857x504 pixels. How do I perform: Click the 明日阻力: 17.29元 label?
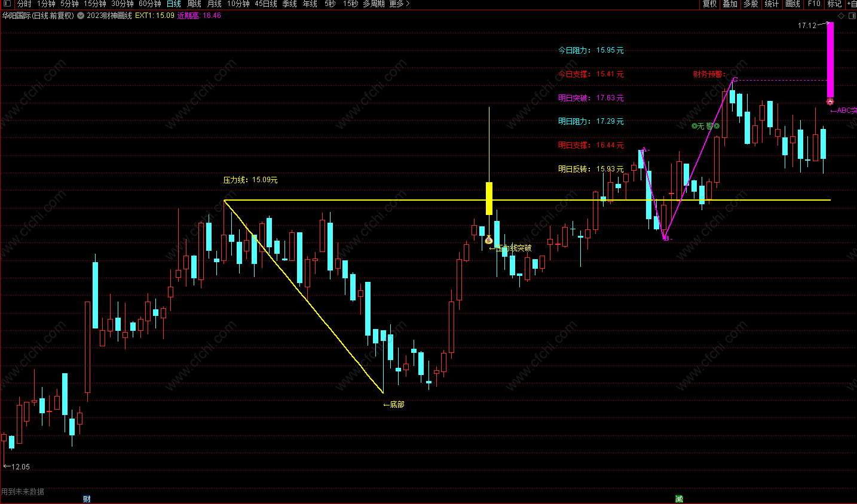tap(591, 121)
